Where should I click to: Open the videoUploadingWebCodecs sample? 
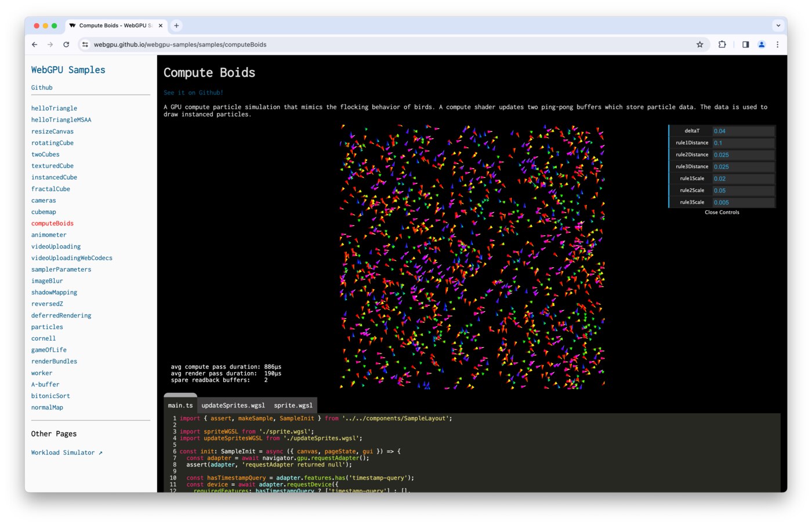tap(72, 258)
